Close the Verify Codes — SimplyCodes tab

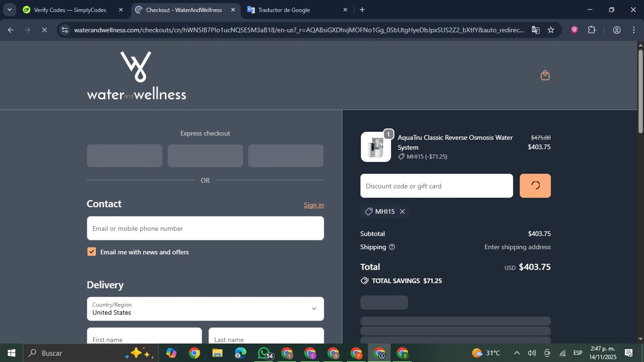click(x=121, y=10)
